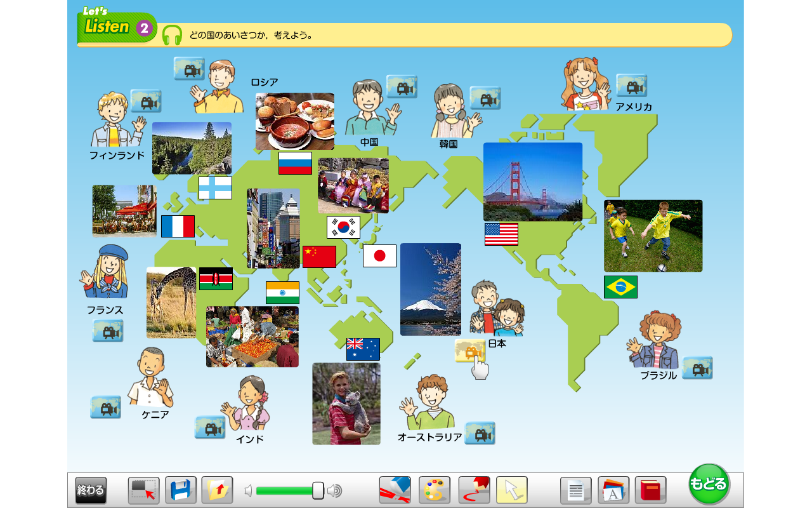Open the color palette tool
Viewport: 812px width, 508px height.
click(434, 490)
